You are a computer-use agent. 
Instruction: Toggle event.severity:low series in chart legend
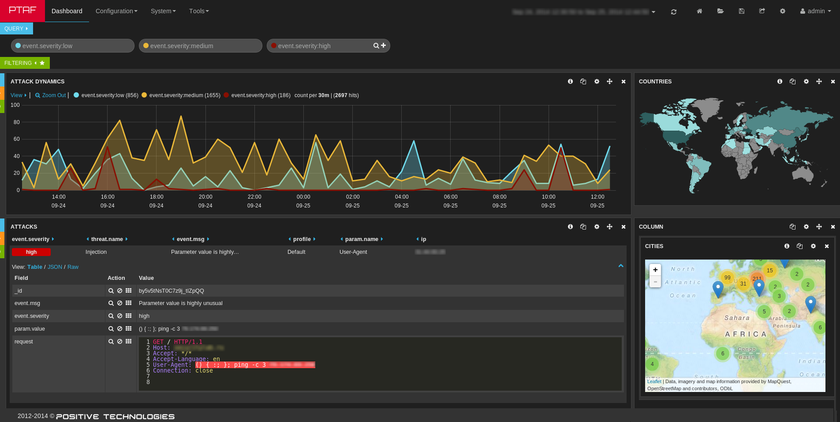tap(108, 95)
